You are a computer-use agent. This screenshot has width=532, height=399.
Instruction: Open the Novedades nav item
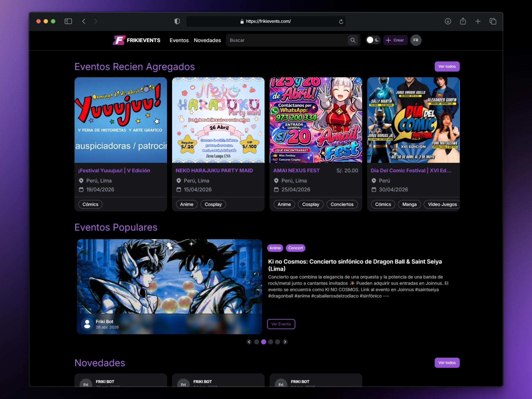(x=207, y=40)
